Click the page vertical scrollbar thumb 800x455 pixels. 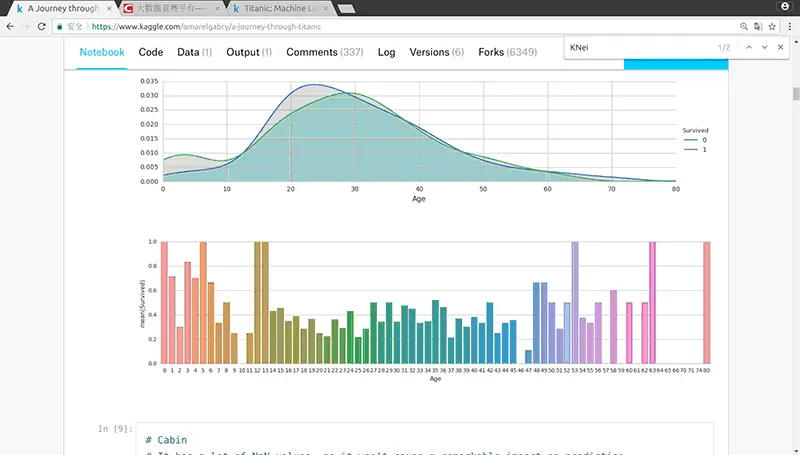(x=795, y=94)
